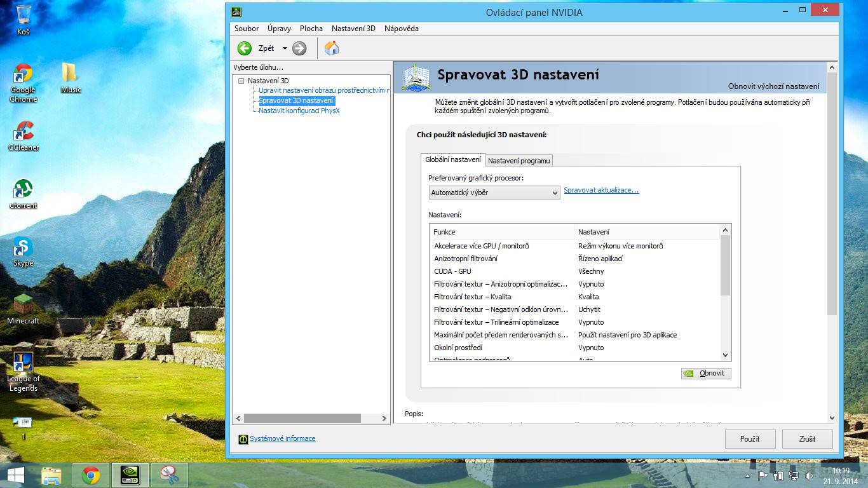Click the forward arrow in the toolbar
This screenshot has height=488, width=868.
[299, 48]
